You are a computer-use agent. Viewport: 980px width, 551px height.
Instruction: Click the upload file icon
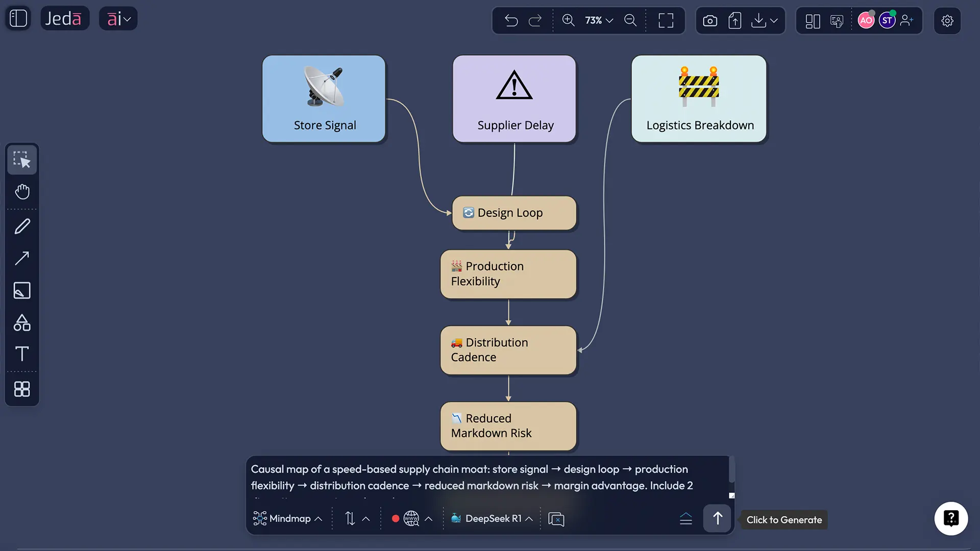point(735,20)
